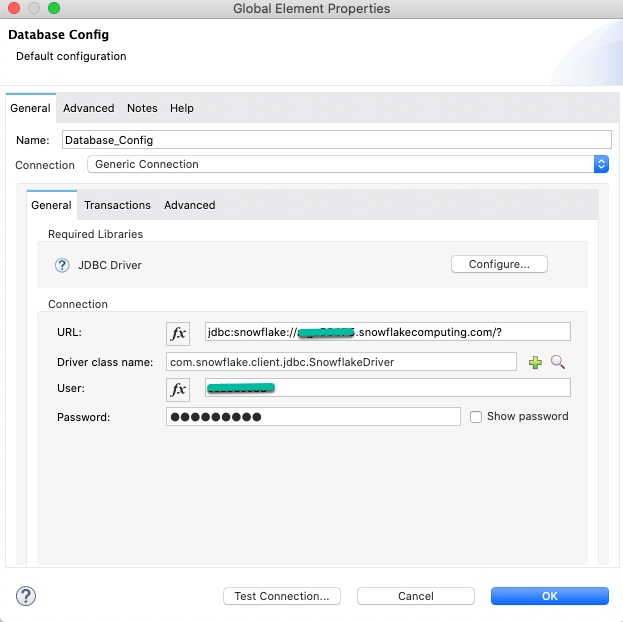The height and width of the screenshot is (622, 623).
Task: Confirm with the OK button
Action: click(x=549, y=596)
